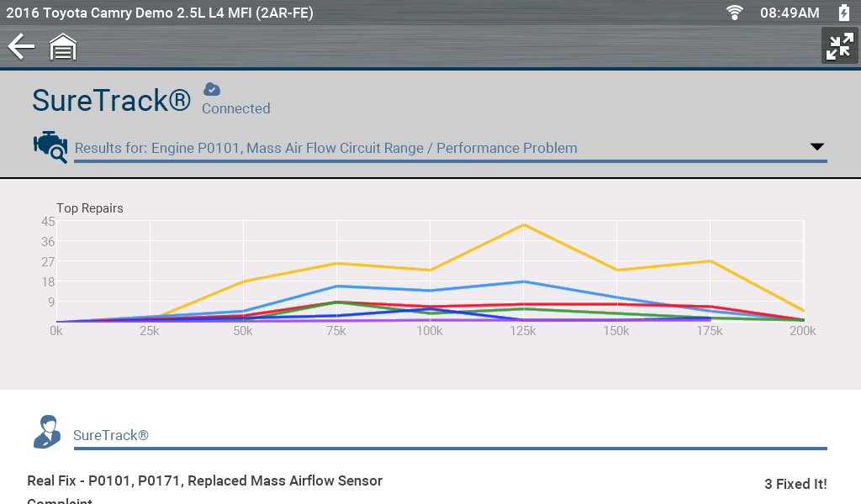This screenshot has width=861, height=504.
Task: Tap the battery charging indicator icon
Action: click(843, 13)
